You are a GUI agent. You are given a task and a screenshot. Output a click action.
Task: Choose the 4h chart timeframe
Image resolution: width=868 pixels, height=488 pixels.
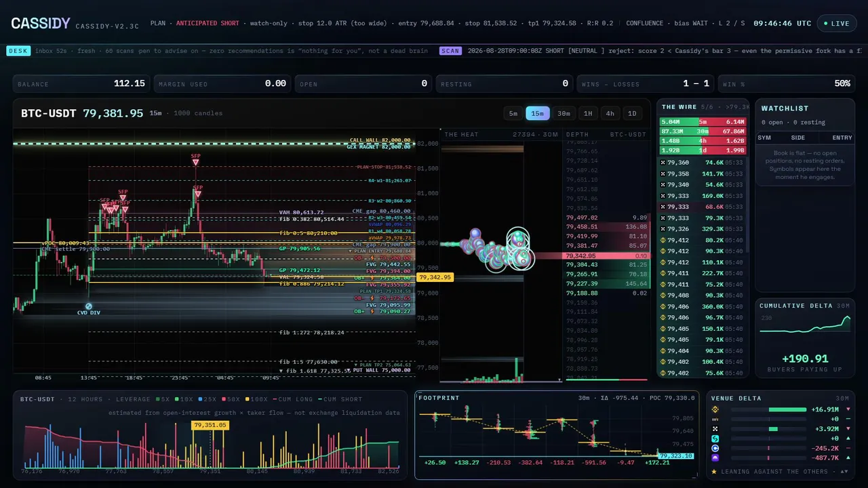point(610,113)
